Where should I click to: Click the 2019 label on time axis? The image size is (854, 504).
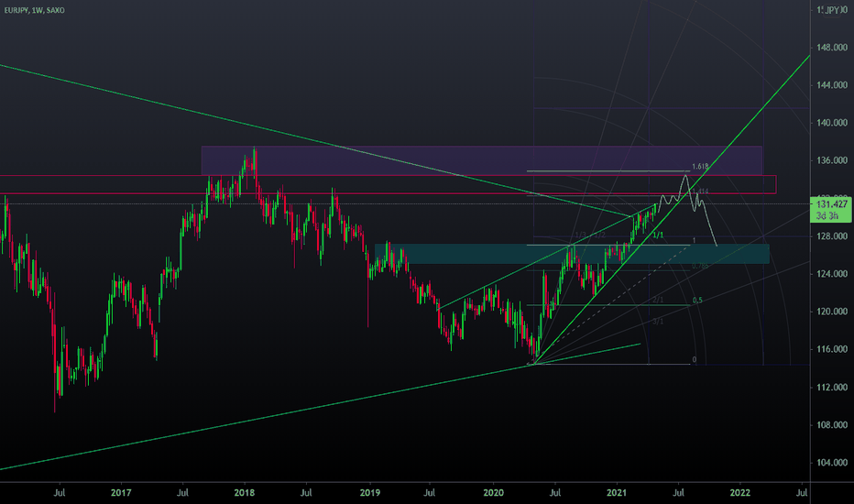[x=370, y=493]
